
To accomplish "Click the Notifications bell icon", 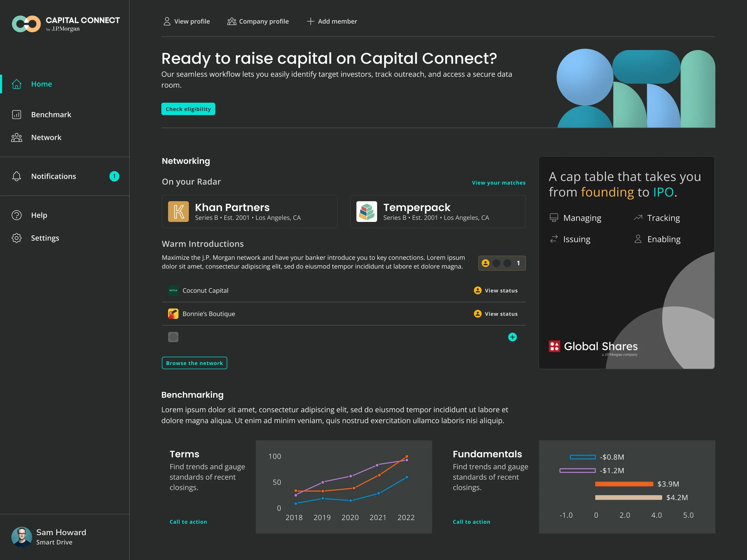I will [16, 177].
